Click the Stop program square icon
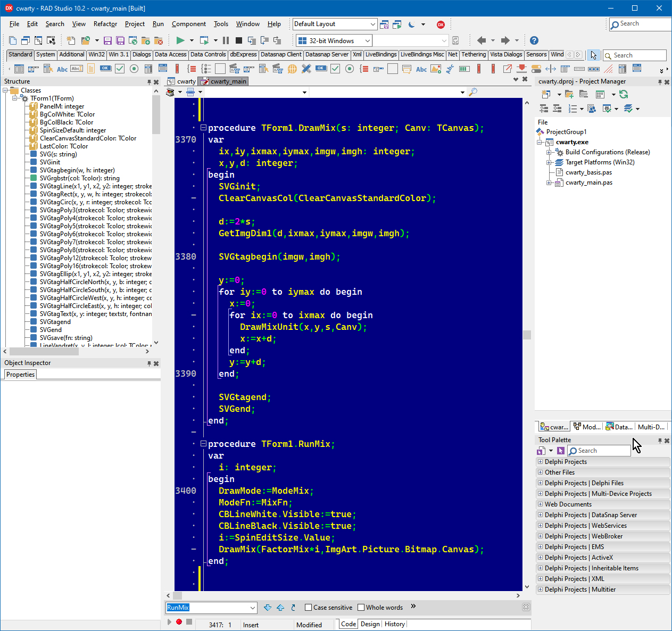Viewport: 672px width, 631px height. point(239,40)
